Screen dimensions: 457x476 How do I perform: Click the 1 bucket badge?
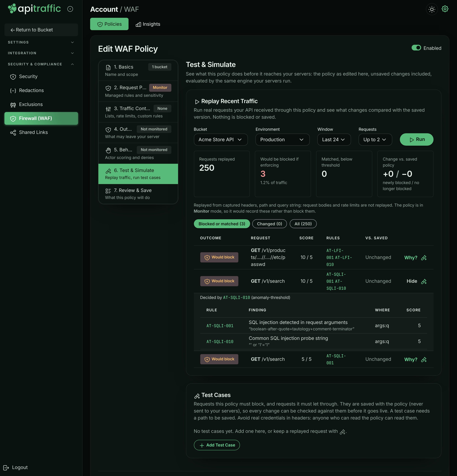(159, 67)
